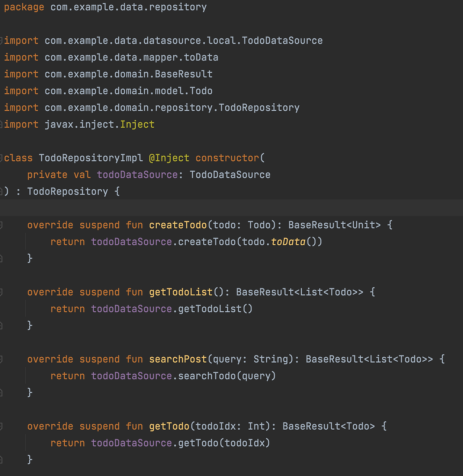Click the 'javax.inject.Inject' import line

pyautogui.click(x=80, y=124)
